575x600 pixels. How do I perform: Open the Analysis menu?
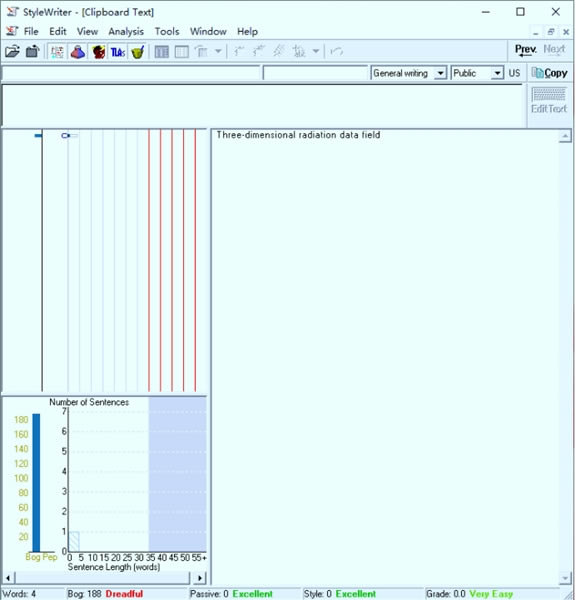(x=126, y=31)
